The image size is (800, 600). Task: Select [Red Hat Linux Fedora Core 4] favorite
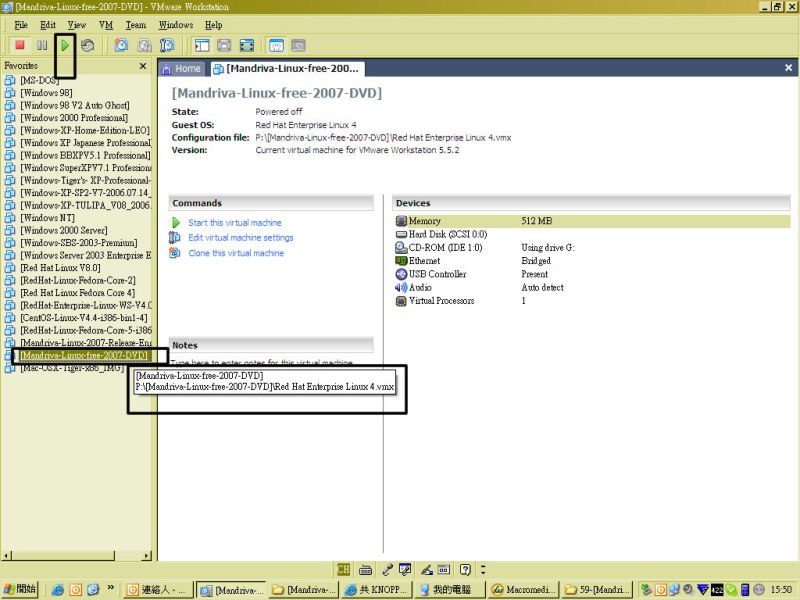pyautogui.click(x=78, y=292)
